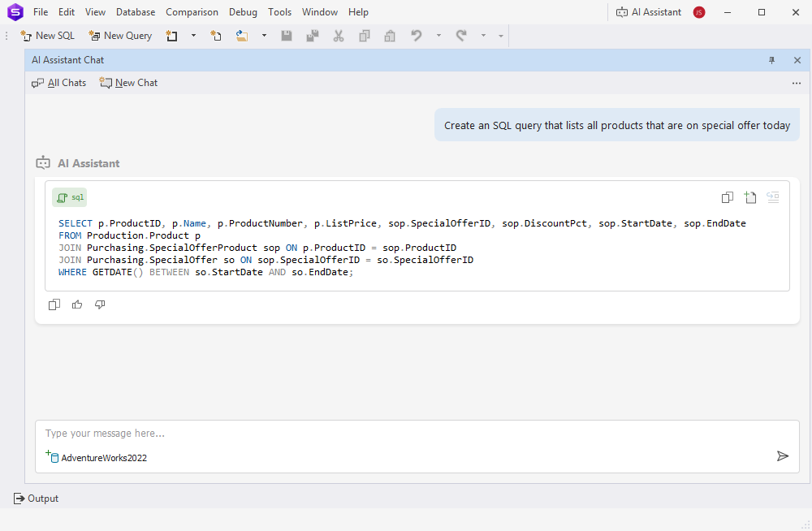The image size is (812, 531).
Task: Click the Copy icon in toolbar
Action: pos(364,36)
